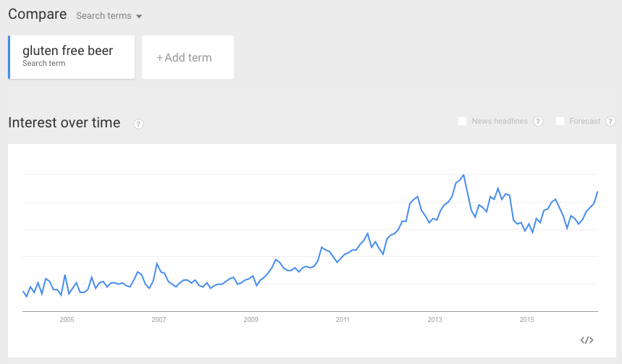Click help icon next to Interest over time
This screenshot has height=364, width=622.
point(138,124)
